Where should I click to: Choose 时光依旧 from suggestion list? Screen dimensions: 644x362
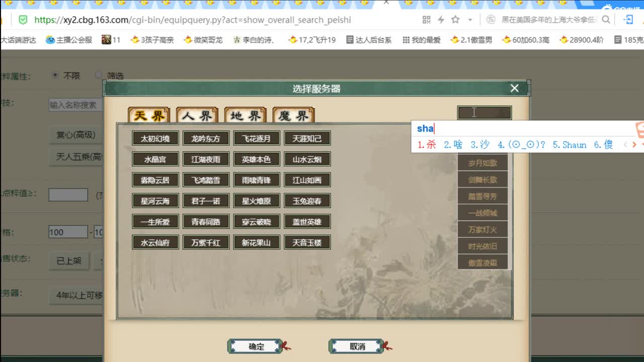(482, 246)
